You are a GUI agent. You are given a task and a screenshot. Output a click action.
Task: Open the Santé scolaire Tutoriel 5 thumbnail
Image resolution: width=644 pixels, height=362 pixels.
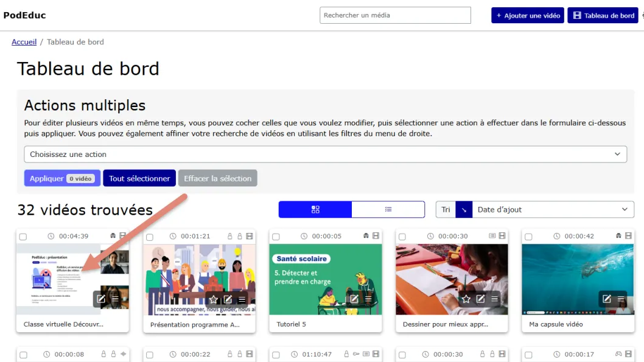(x=325, y=279)
